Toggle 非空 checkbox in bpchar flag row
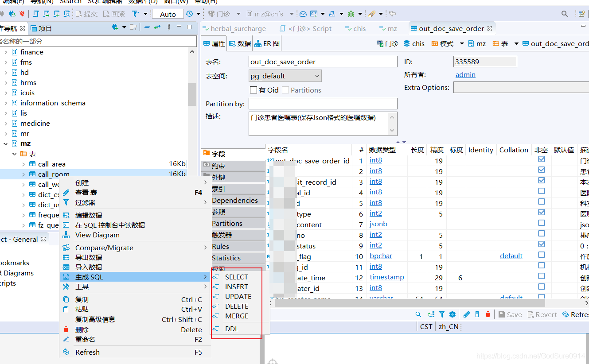 pyautogui.click(x=541, y=255)
